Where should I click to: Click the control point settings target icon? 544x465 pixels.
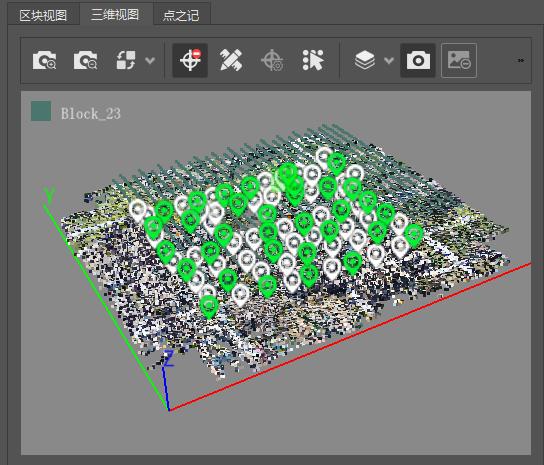tap(272, 60)
